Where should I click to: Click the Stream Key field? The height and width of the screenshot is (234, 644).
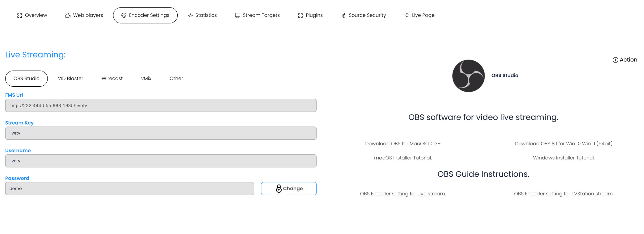[161, 133]
